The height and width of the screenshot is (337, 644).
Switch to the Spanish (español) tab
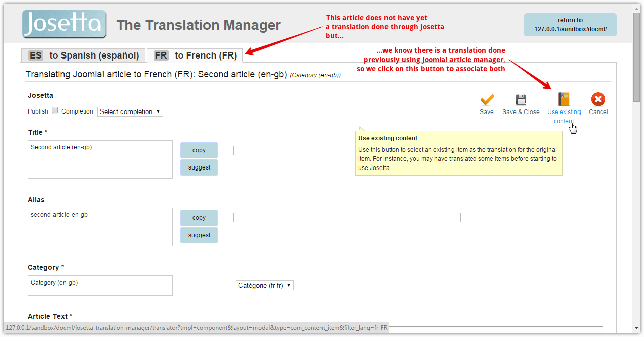[83, 55]
